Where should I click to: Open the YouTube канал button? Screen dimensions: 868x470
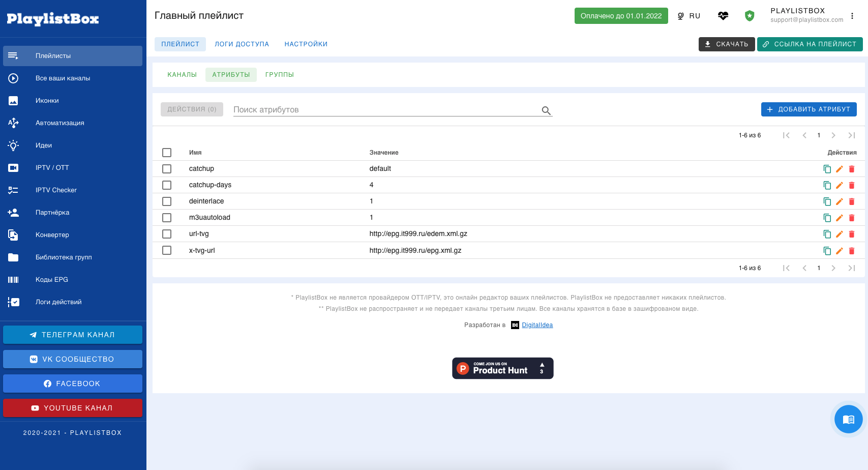coord(73,408)
